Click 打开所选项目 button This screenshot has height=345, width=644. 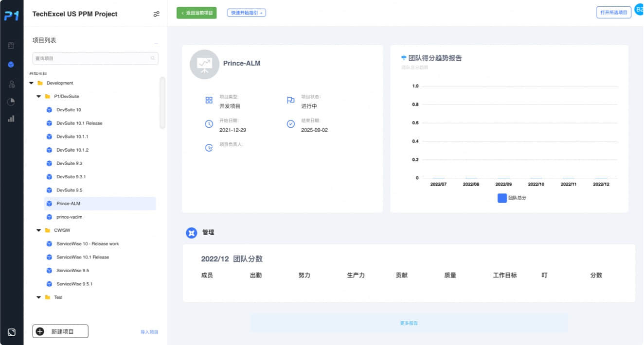[614, 13]
